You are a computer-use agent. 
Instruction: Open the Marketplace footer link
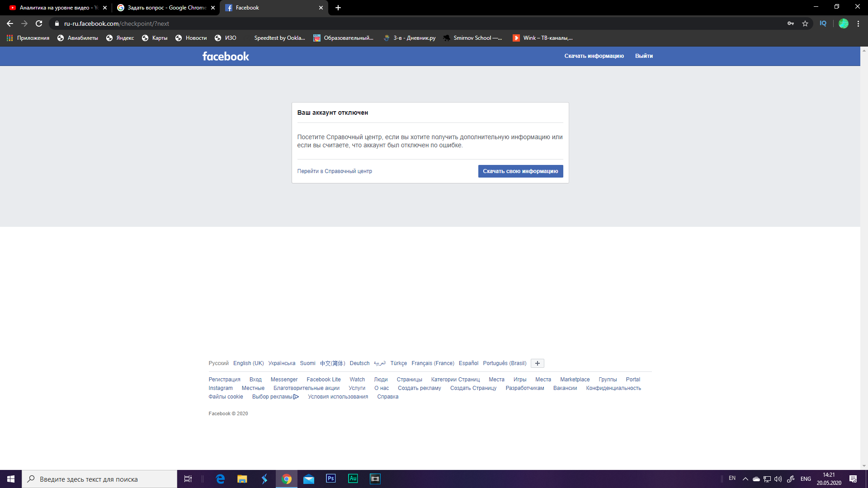coord(575,380)
